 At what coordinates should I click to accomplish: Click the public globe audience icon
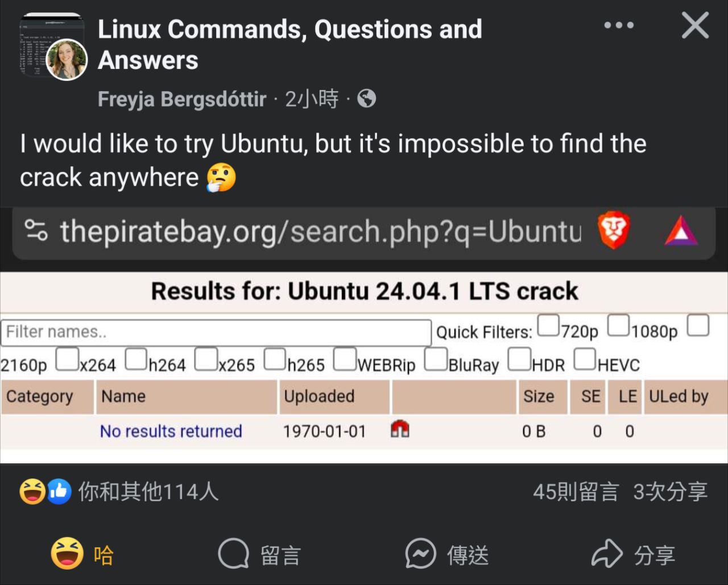point(367,100)
